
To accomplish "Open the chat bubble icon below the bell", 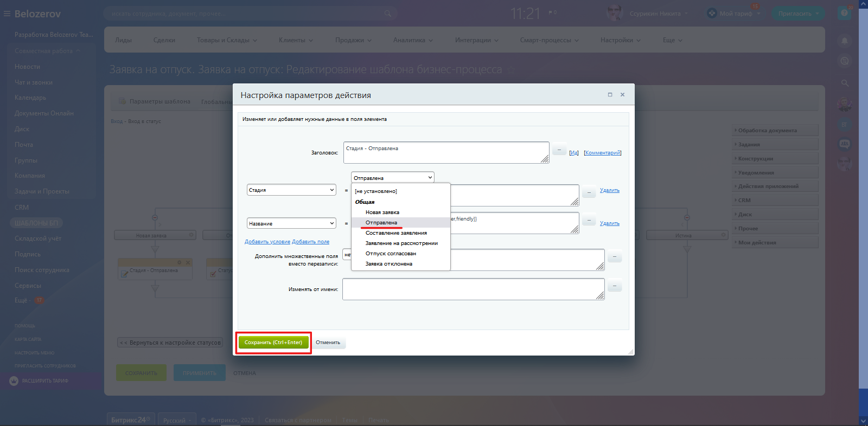I will [844, 61].
